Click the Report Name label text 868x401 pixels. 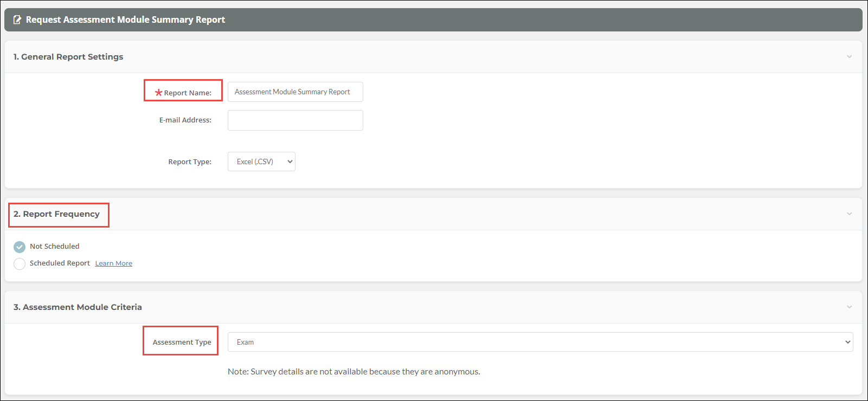pyautogui.click(x=188, y=93)
